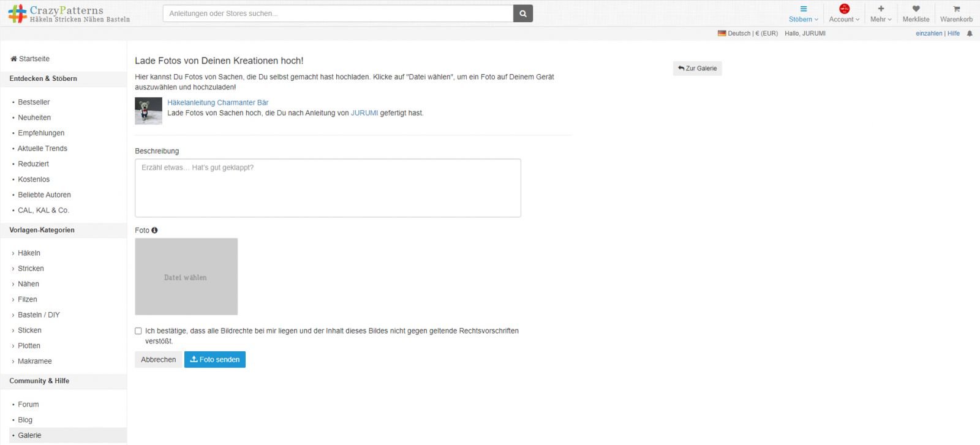Open Häkelanleitung Charmanter Bär link
Screen dimensions: 980x445
(217, 103)
